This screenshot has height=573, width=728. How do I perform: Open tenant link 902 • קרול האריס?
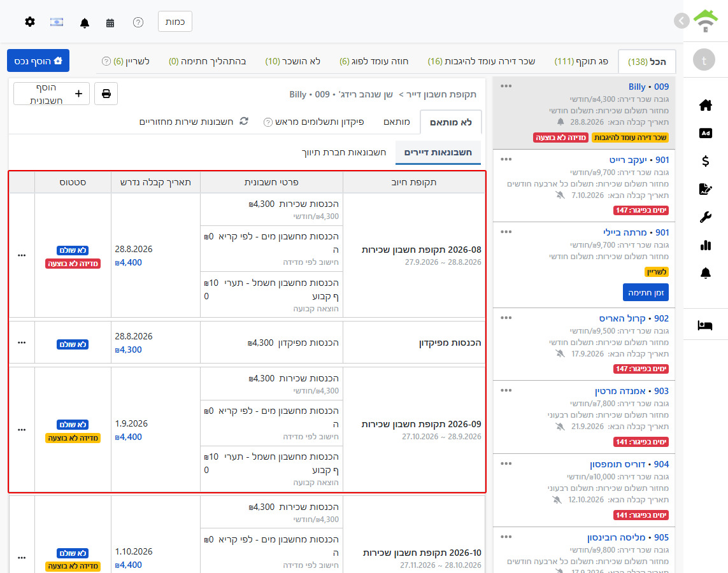coord(634,319)
